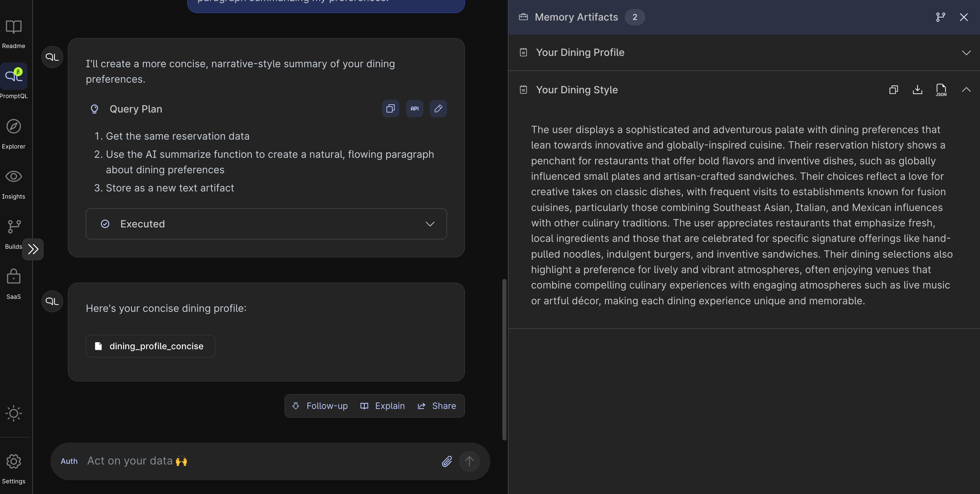
Task: Close the Memory Artifacts panel
Action: click(x=964, y=17)
